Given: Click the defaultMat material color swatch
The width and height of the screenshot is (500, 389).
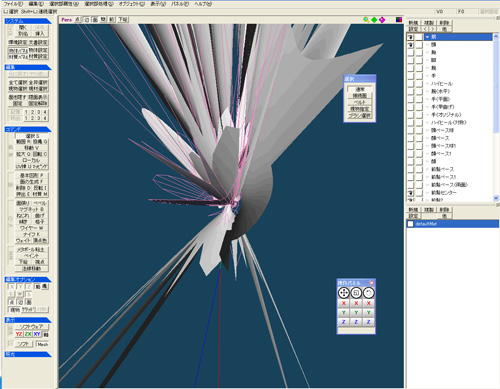Looking at the screenshot, I should coord(411,224).
